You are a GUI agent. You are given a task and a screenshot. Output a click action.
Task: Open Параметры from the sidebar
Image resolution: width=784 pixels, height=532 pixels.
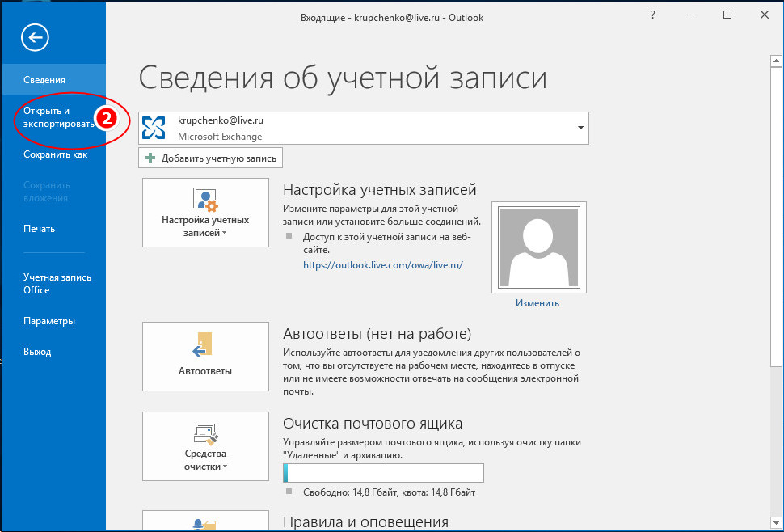[49, 321]
